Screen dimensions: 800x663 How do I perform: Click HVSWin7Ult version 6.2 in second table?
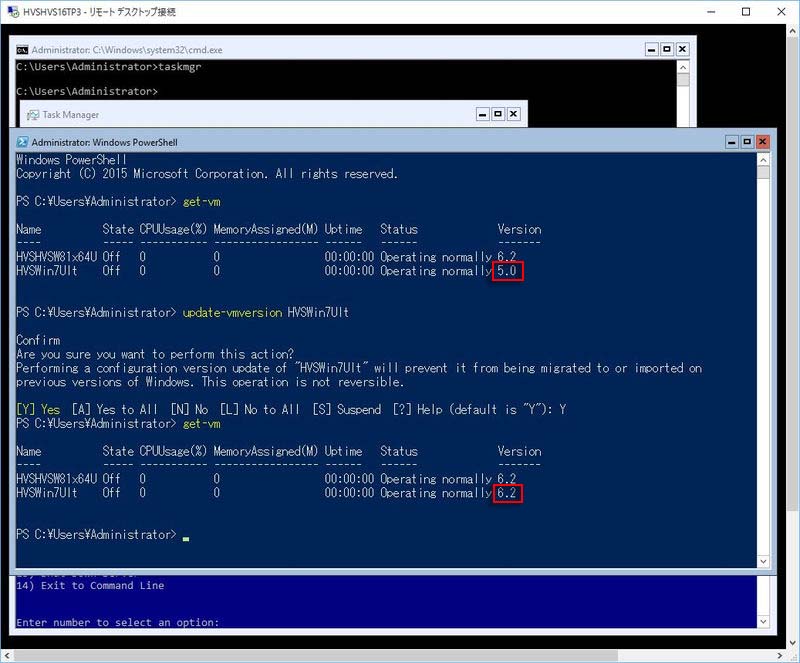click(507, 493)
